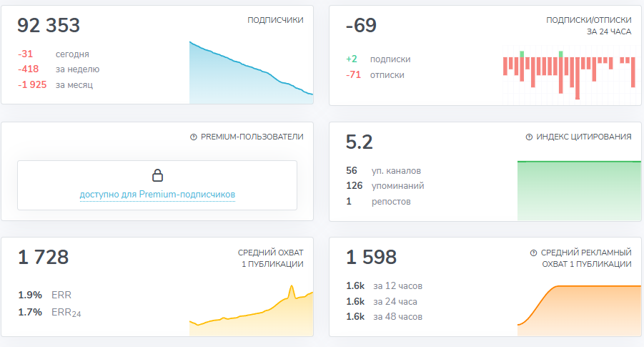Open the доступно для Premium-подписчиков link
This screenshot has width=644, height=347.
(x=157, y=195)
